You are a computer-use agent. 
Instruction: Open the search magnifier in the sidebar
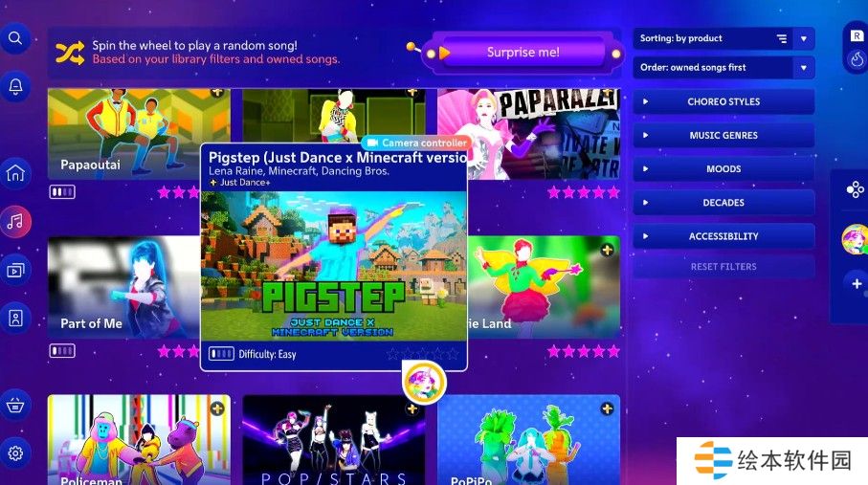[15, 39]
